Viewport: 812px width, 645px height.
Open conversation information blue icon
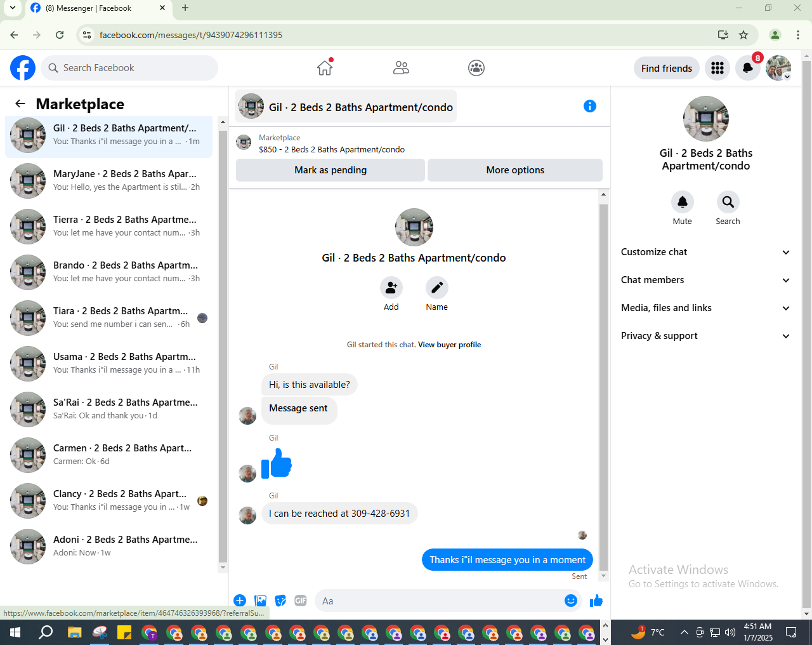click(x=590, y=106)
